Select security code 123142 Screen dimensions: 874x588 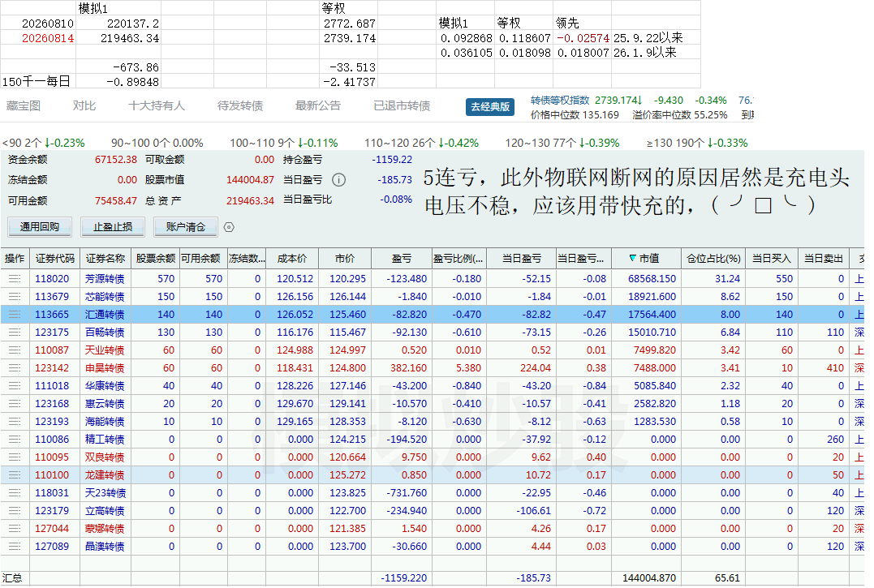[52, 367]
